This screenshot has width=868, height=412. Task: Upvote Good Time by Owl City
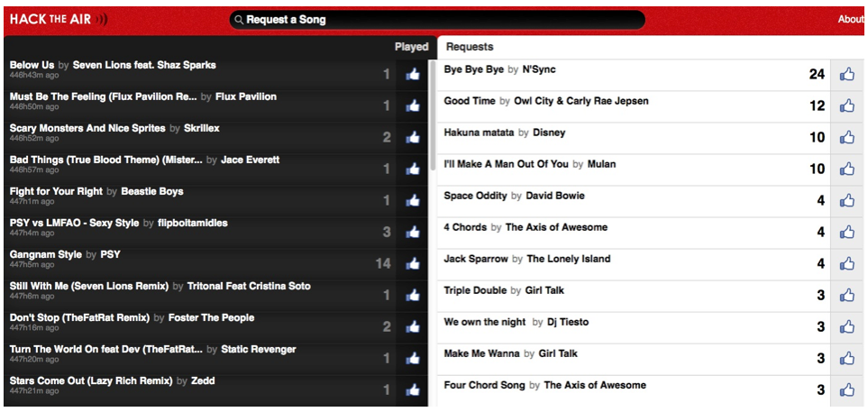pyautogui.click(x=847, y=105)
